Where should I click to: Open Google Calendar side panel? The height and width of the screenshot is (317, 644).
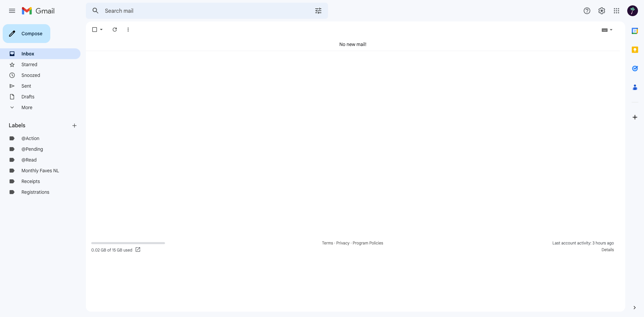(x=635, y=31)
